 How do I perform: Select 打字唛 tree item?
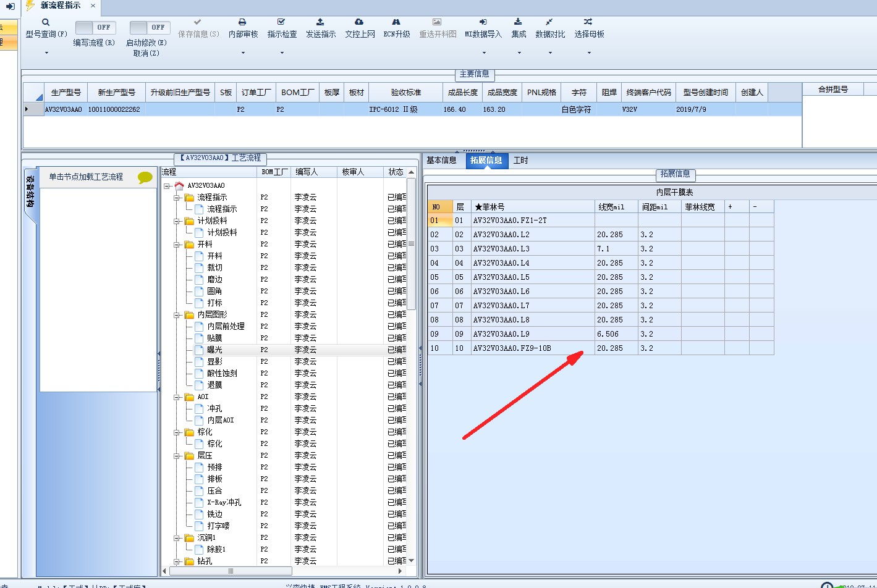click(x=218, y=526)
